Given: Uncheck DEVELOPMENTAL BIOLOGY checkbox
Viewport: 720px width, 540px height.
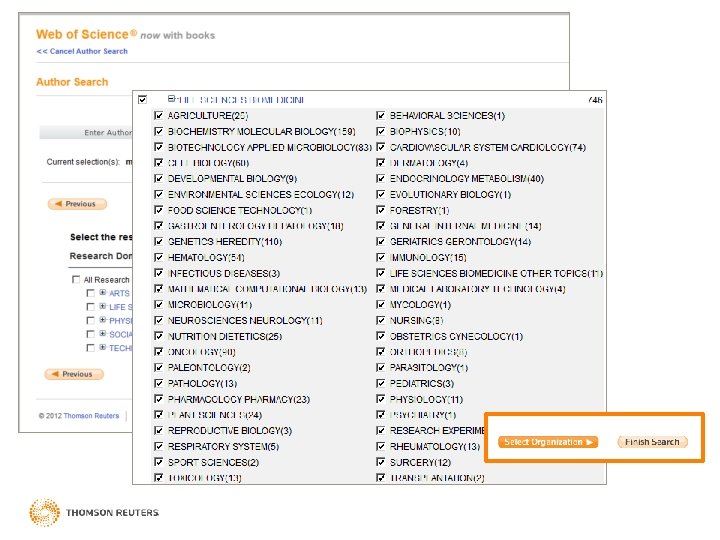Looking at the screenshot, I should pyautogui.click(x=158, y=179).
